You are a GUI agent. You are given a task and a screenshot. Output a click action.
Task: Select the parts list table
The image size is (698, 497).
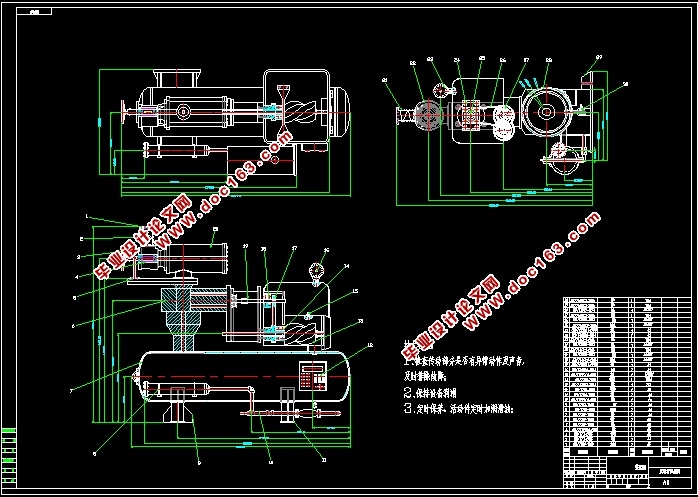[627, 376]
